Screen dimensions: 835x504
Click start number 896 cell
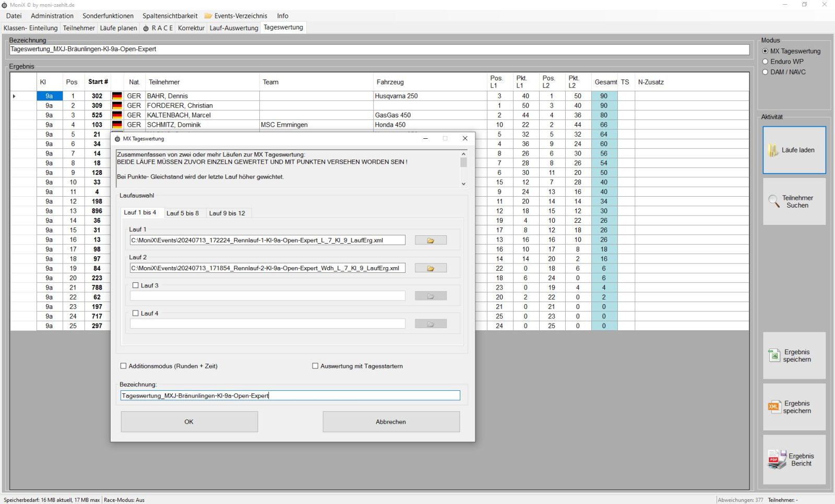point(98,211)
